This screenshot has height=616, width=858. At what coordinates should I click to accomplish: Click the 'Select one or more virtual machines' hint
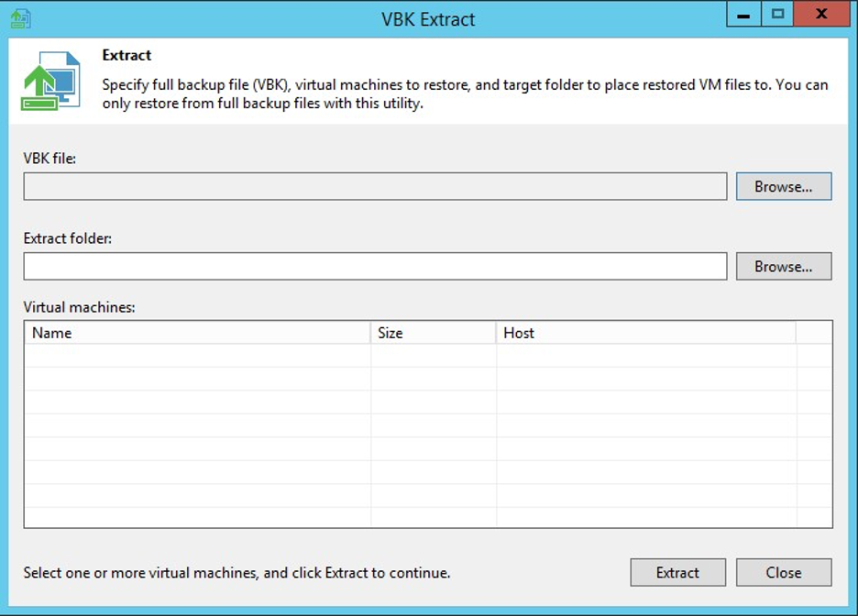[236, 573]
